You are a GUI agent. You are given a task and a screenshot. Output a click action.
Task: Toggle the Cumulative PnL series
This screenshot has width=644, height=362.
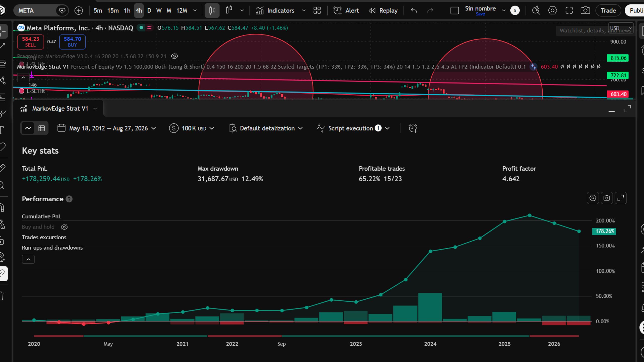42,216
